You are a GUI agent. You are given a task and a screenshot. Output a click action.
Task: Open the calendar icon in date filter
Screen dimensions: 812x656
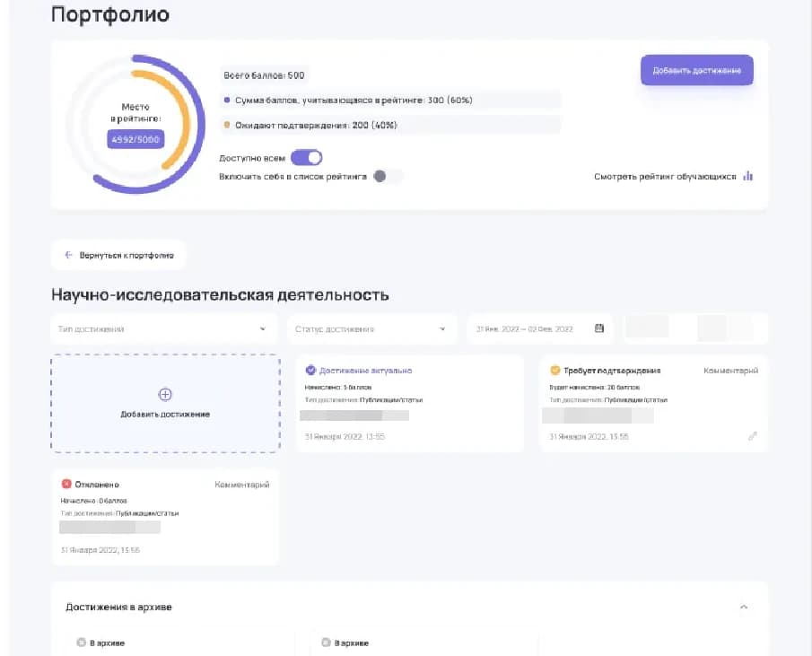click(x=599, y=328)
